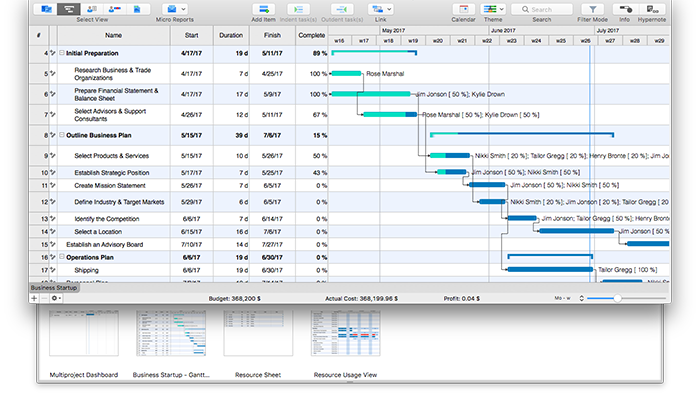Expand the Link dropdown arrow

[x=389, y=9]
